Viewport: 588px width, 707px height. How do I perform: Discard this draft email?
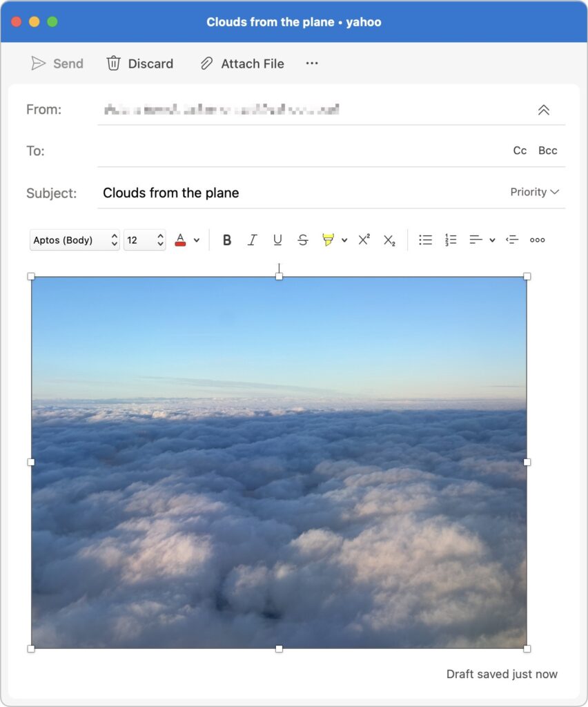point(139,64)
